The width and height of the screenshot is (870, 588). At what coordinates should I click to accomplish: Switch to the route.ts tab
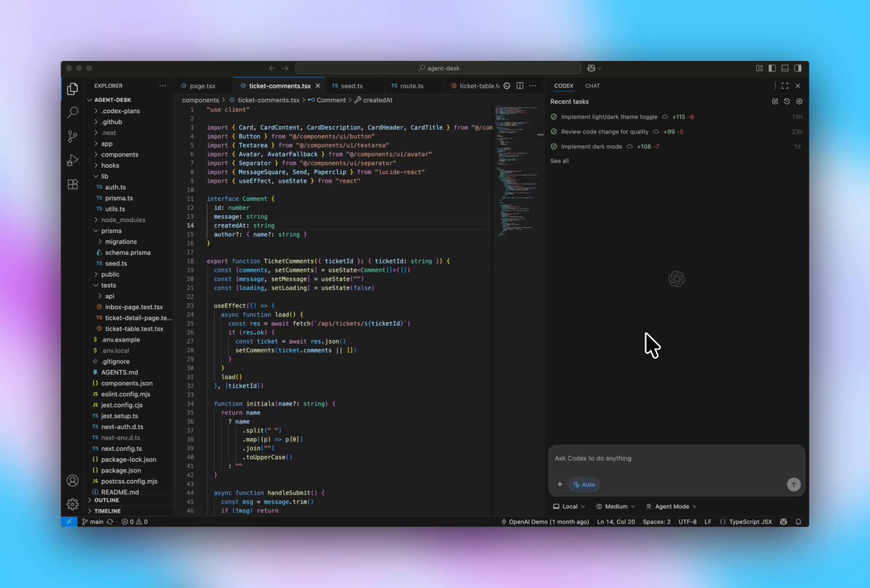click(x=411, y=86)
